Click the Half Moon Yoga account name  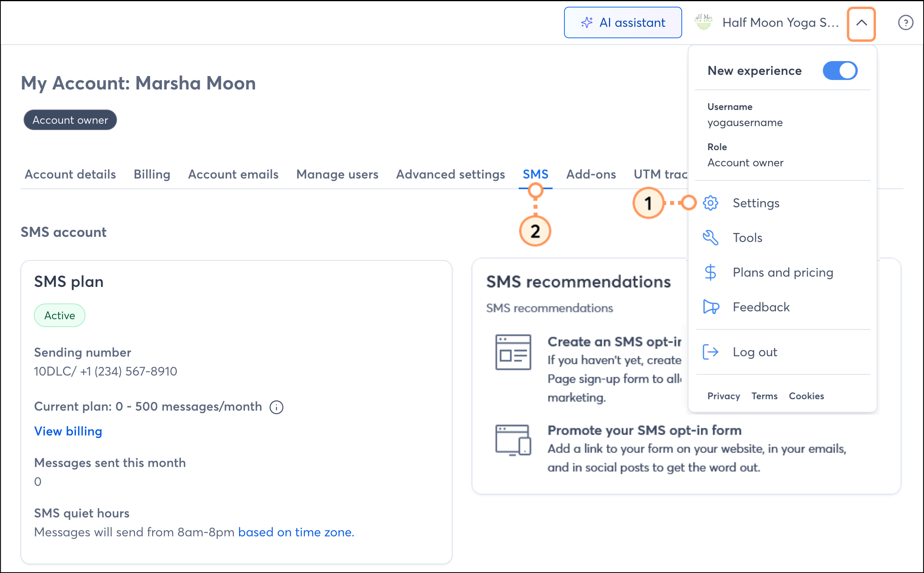coord(780,23)
